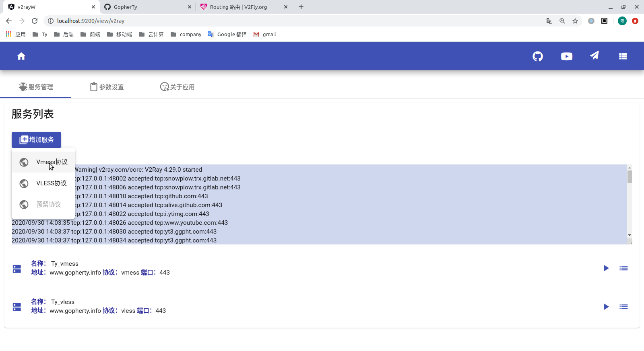
Task: Click the Ty_vmess server icon
Action: click(17, 269)
